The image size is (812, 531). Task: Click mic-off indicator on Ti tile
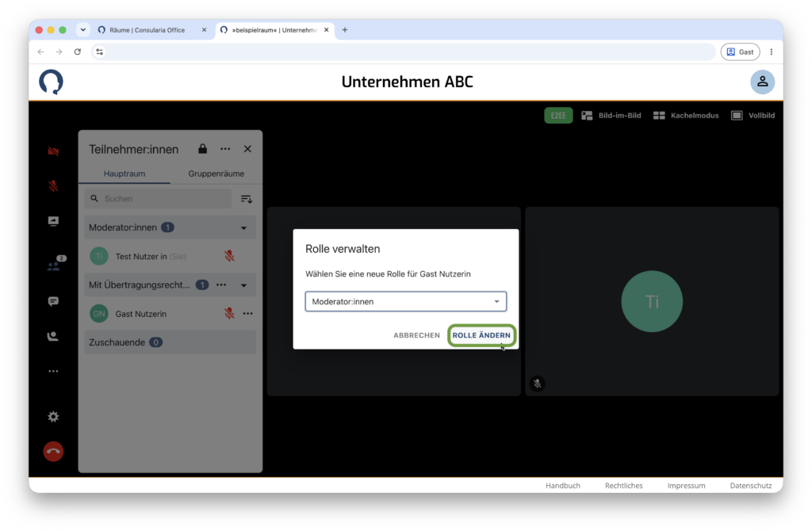click(537, 384)
